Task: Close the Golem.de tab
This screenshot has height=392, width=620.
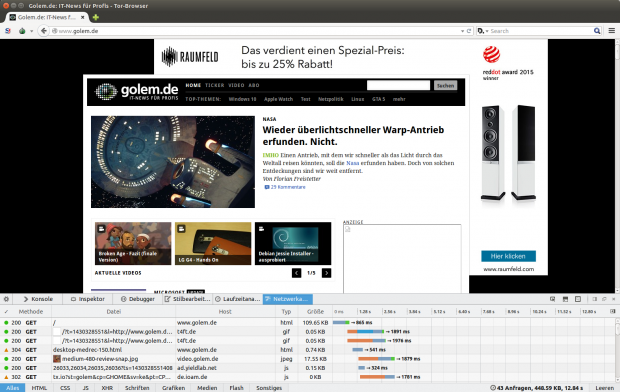Action: [x=83, y=17]
